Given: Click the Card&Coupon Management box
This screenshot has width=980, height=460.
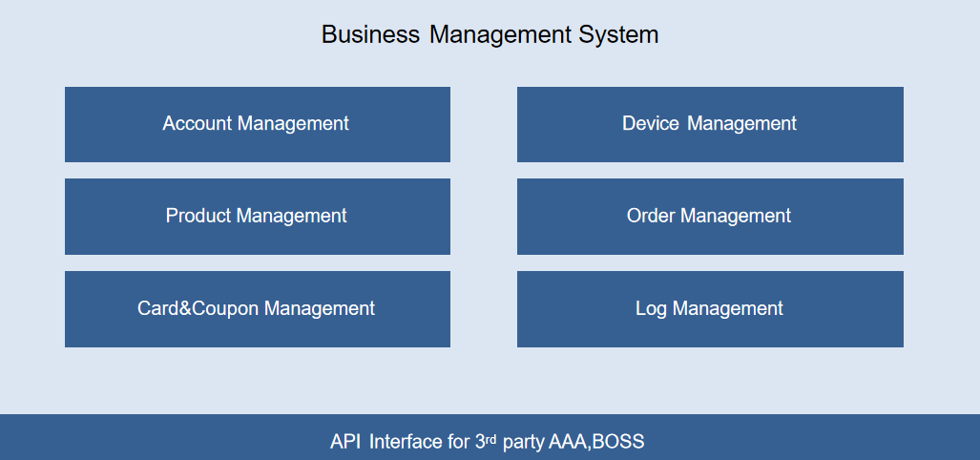Looking at the screenshot, I should pos(257,309).
